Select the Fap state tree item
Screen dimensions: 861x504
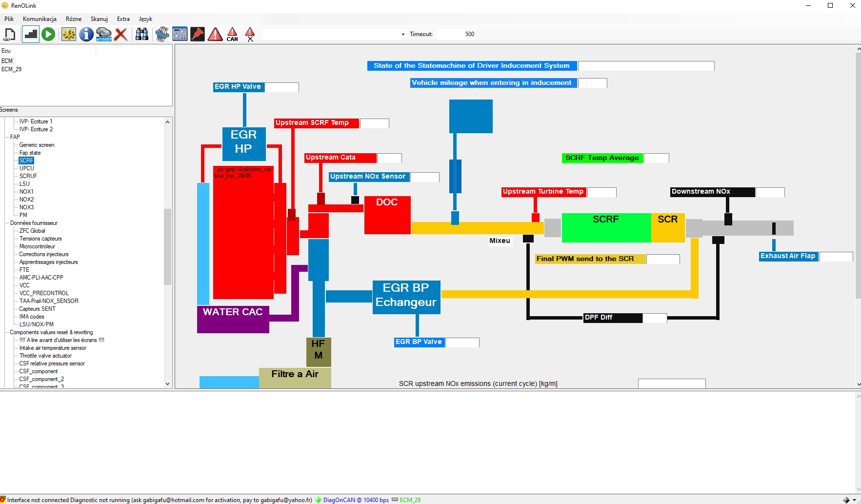(x=30, y=153)
